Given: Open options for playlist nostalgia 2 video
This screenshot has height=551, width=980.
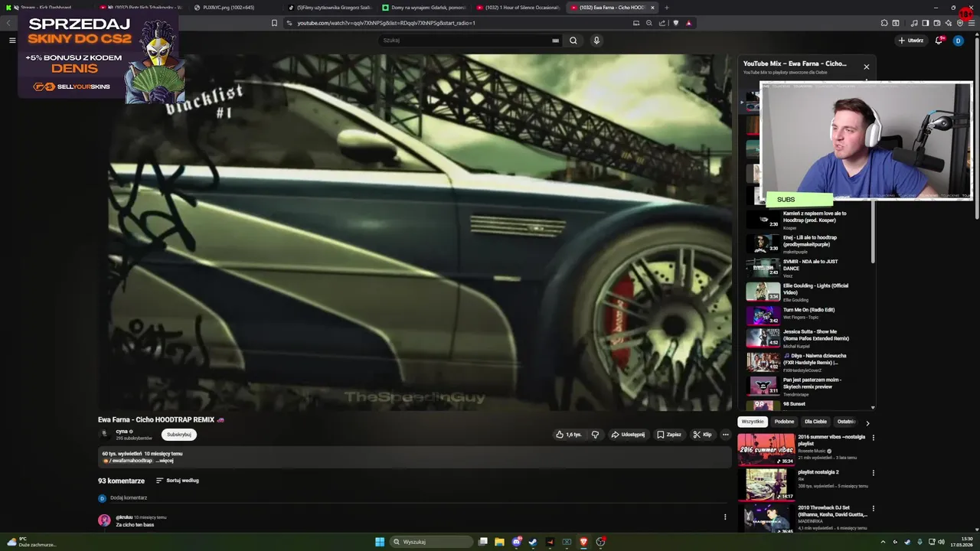Looking at the screenshot, I should (x=873, y=473).
